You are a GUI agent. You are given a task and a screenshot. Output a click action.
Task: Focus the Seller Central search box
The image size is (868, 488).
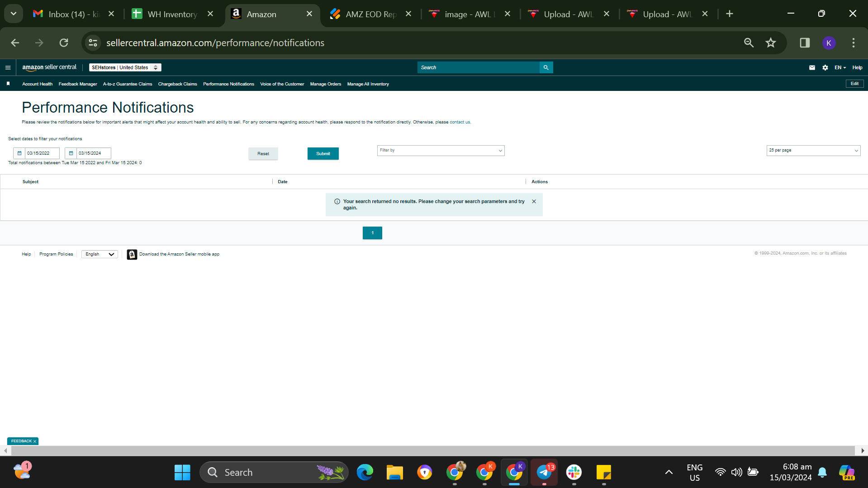pos(479,67)
